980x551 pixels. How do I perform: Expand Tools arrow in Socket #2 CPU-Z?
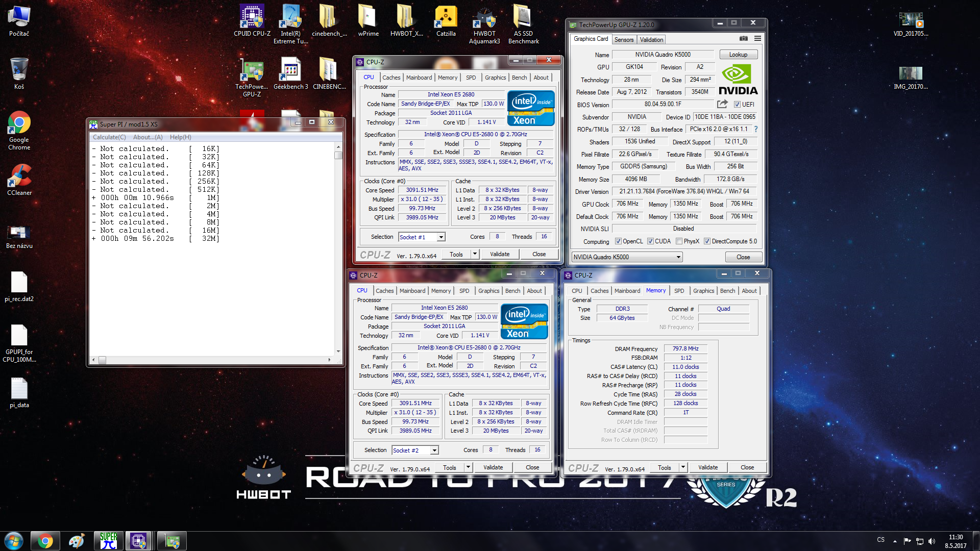coord(468,467)
